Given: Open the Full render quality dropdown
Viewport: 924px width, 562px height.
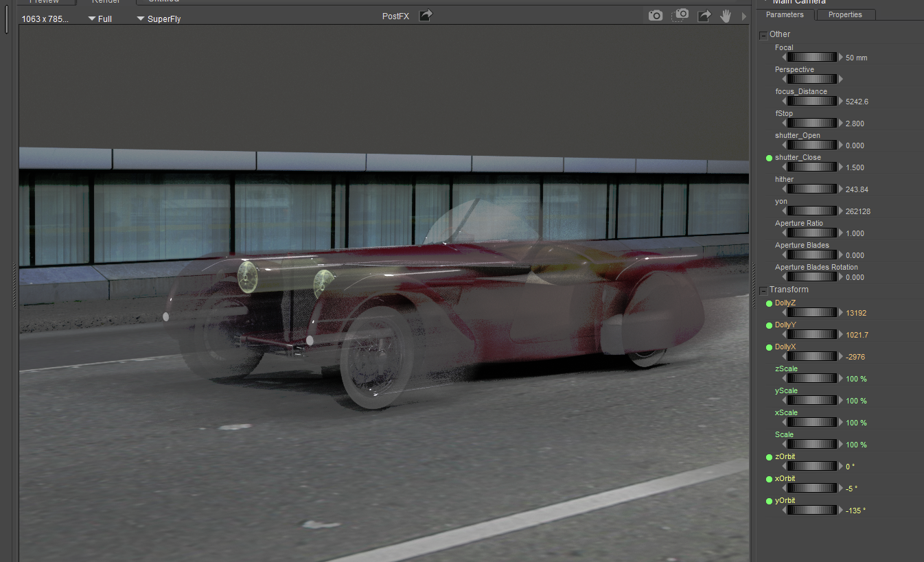Looking at the screenshot, I should pyautogui.click(x=100, y=19).
